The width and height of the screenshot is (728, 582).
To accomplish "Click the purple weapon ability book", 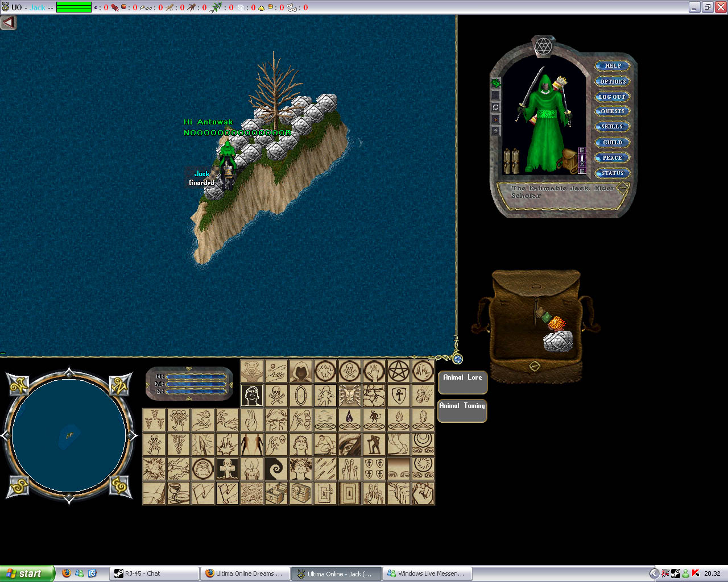I will (x=582, y=160).
